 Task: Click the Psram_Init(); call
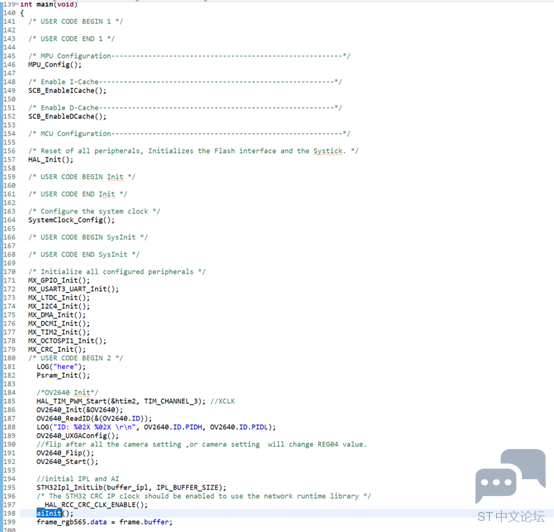coord(63,376)
